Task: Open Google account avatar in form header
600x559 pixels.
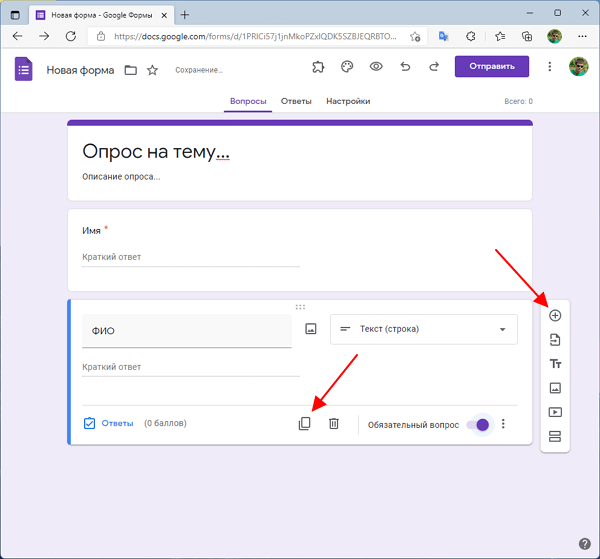Action: tap(578, 67)
